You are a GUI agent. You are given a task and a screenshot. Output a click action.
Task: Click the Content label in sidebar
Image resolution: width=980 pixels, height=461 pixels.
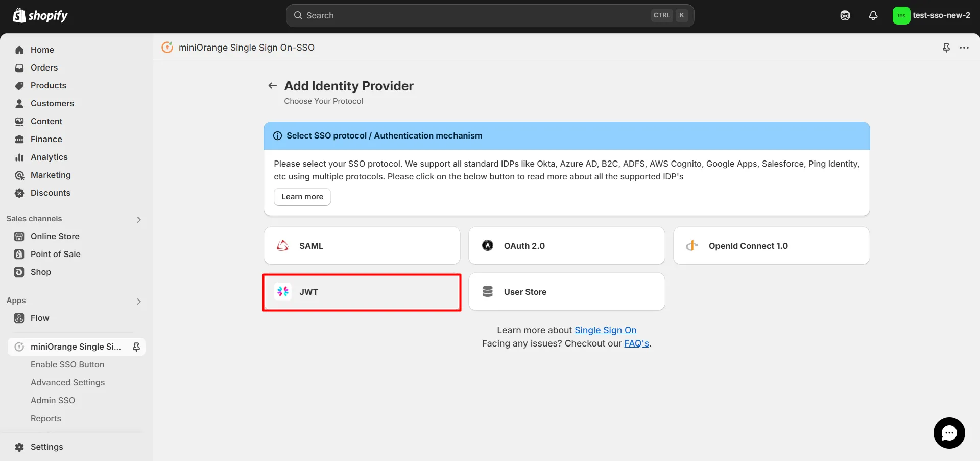46,121
